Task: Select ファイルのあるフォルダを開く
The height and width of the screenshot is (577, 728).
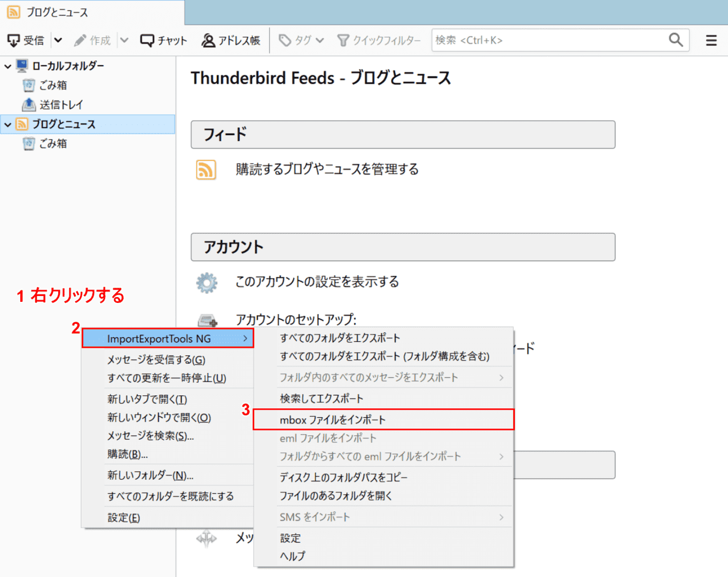Action: (383, 496)
